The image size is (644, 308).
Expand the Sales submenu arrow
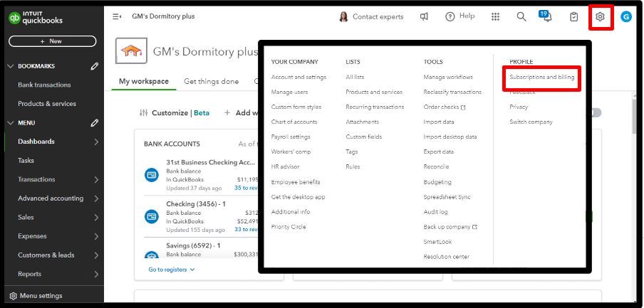(x=96, y=218)
